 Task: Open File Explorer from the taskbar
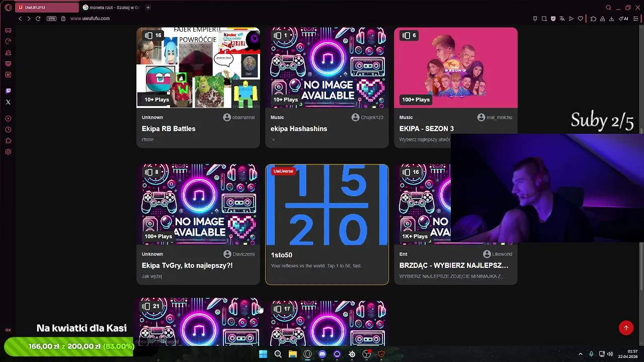click(292, 354)
